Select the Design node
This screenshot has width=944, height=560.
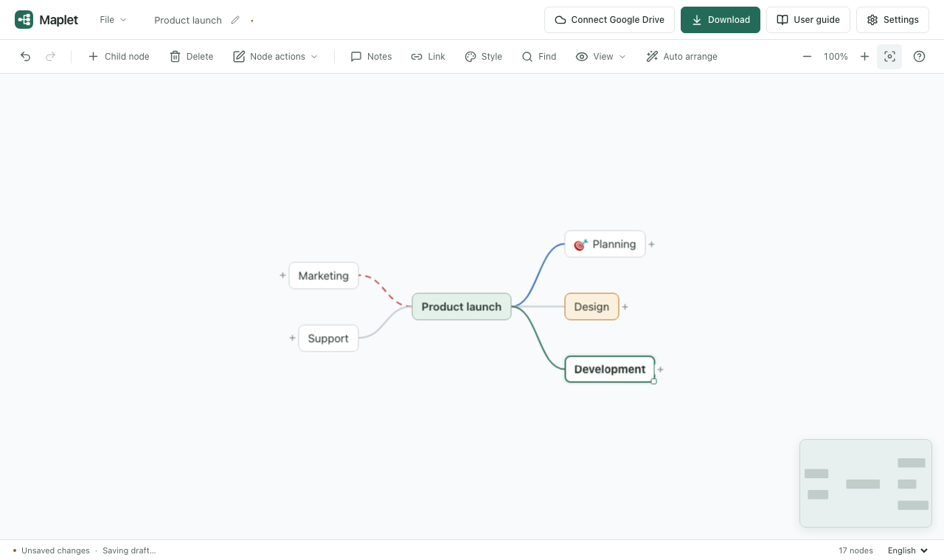(591, 307)
